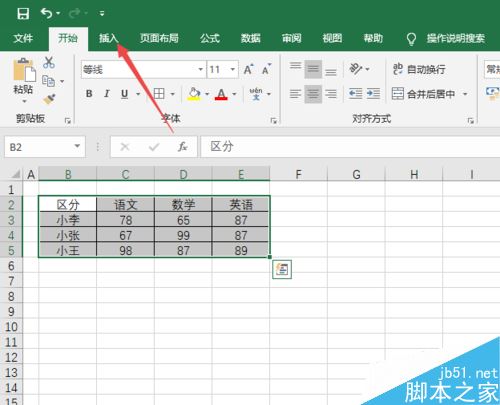
Task: Open the Quick Analysis icon below the table
Action: 282,269
